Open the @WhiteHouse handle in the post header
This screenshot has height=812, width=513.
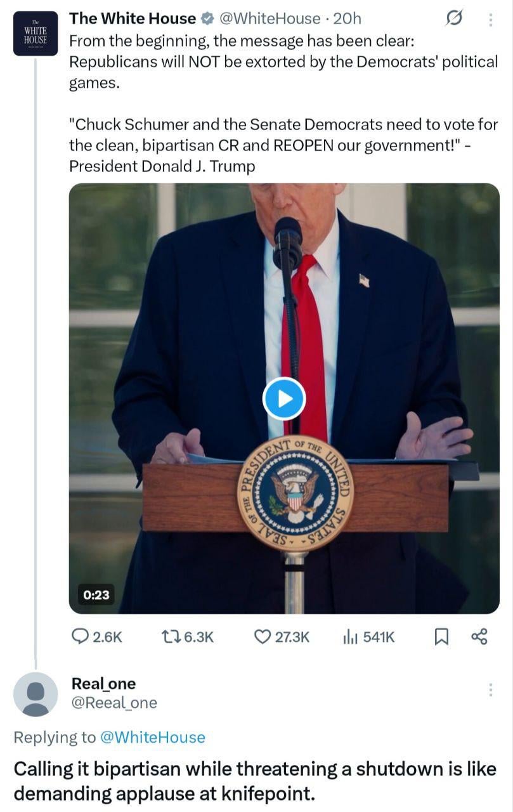(x=269, y=19)
